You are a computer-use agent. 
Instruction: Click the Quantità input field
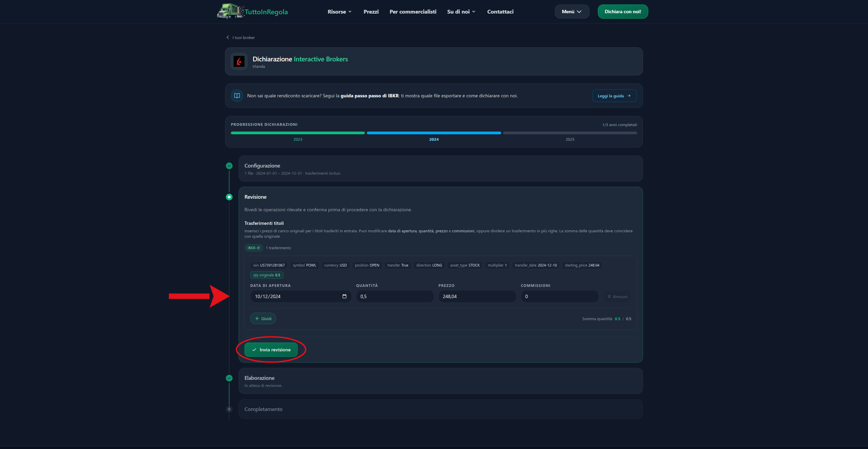pyautogui.click(x=395, y=296)
